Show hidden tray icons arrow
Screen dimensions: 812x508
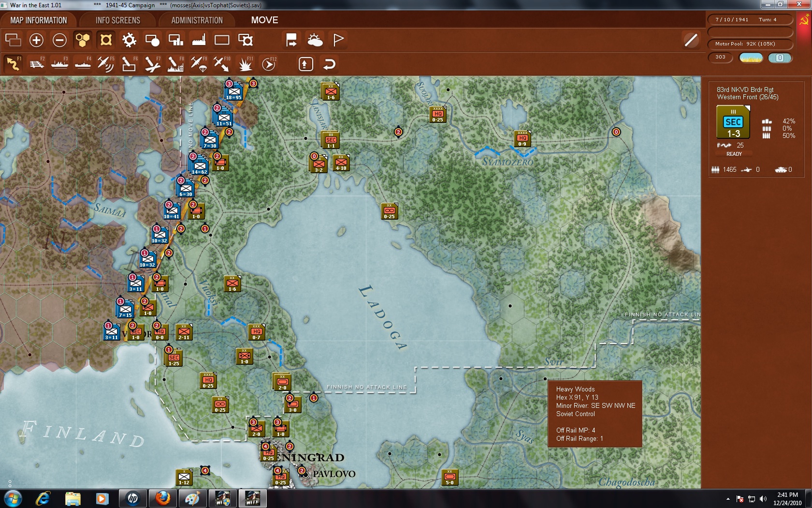pos(728,499)
